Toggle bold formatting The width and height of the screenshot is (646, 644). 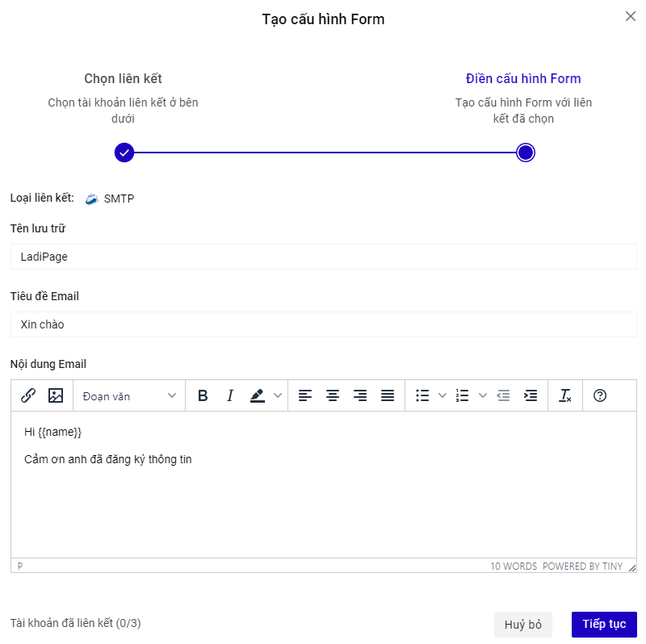pyautogui.click(x=203, y=395)
